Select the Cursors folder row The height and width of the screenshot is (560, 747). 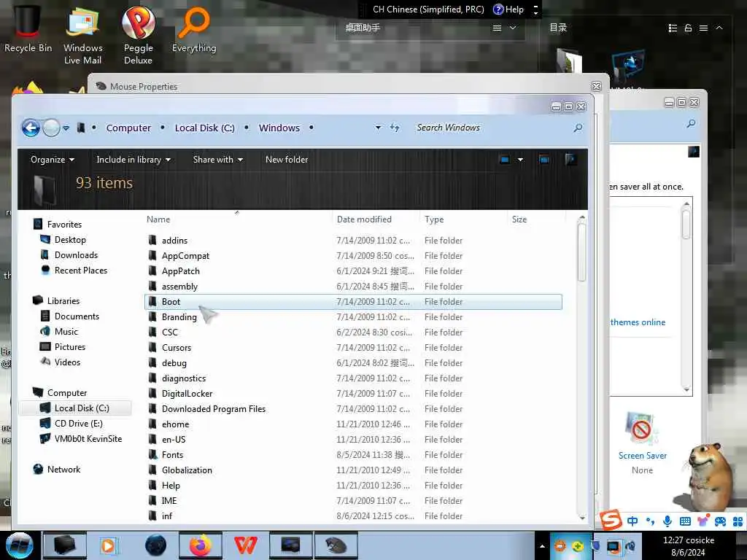click(x=353, y=348)
